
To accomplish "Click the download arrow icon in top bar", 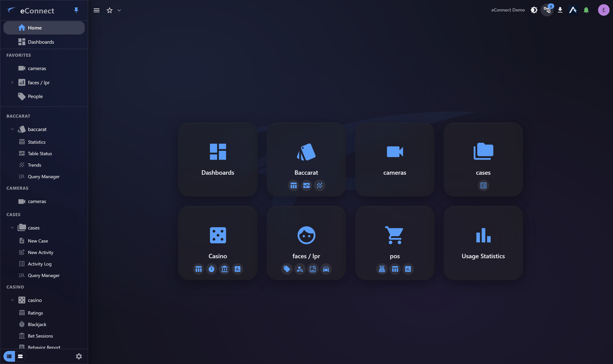I will coord(560,10).
